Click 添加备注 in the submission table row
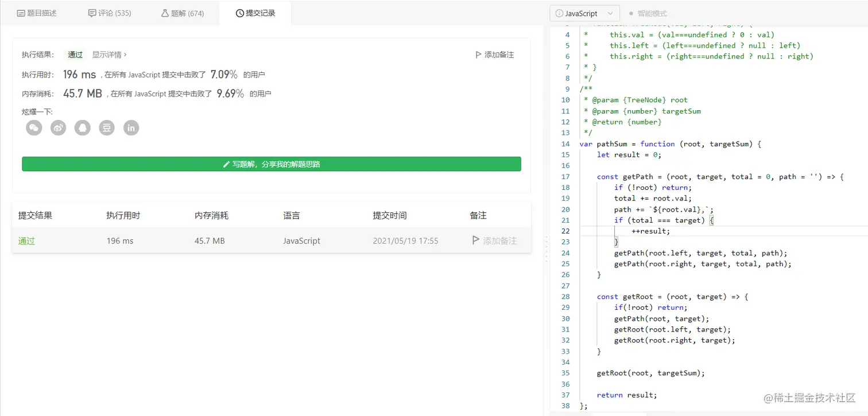This screenshot has width=868, height=416. click(x=494, y=241)
